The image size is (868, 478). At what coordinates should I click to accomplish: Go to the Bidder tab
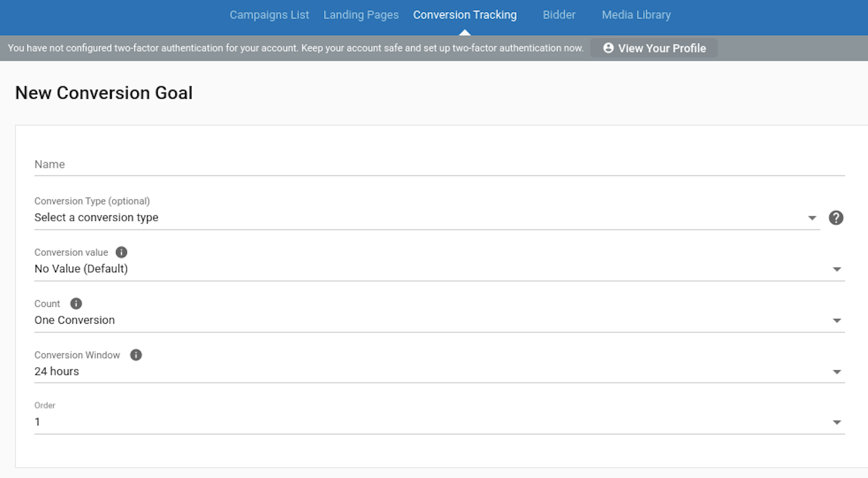click(559, 15)
